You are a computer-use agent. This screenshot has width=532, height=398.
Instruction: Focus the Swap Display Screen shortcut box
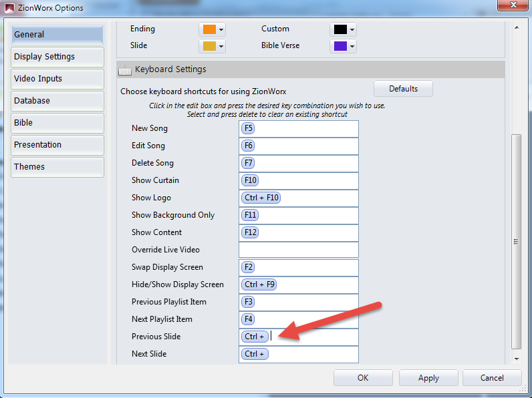(x=299, y=268)
